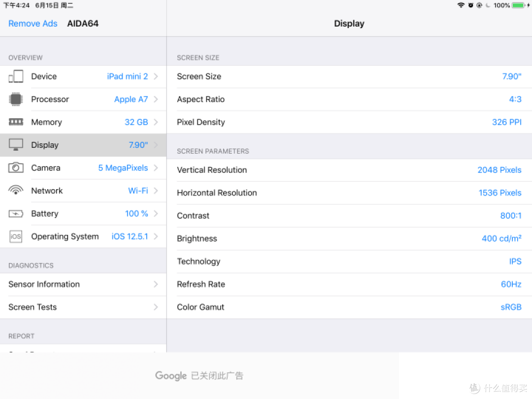Select the Horizontal Resolution row
532x399 pixels.
(x=349, y=193)
